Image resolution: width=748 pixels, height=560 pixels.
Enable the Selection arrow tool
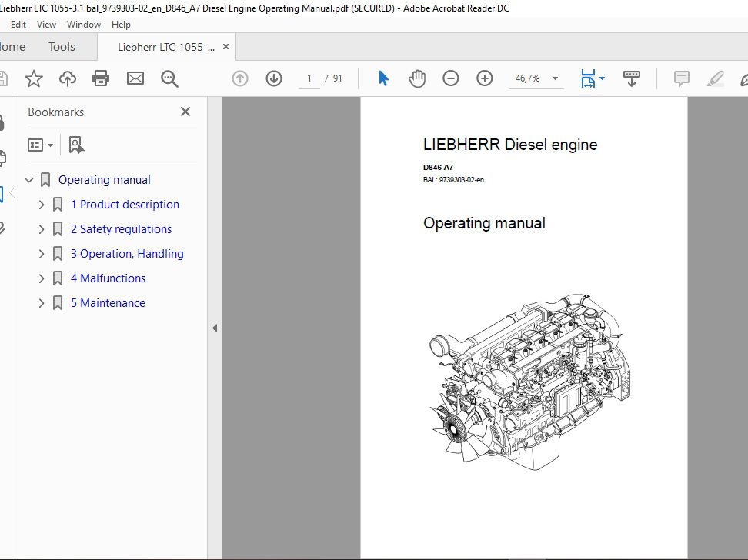pos(382,78)
